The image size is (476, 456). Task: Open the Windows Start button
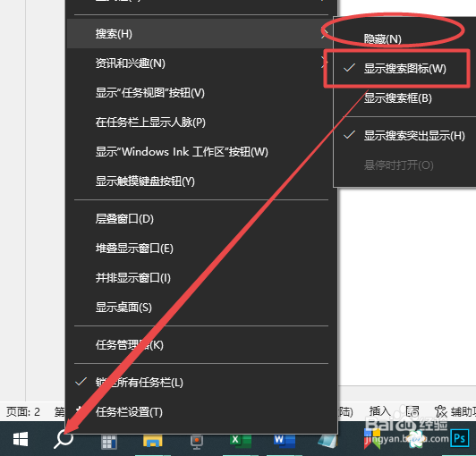[x=21, y=439]
